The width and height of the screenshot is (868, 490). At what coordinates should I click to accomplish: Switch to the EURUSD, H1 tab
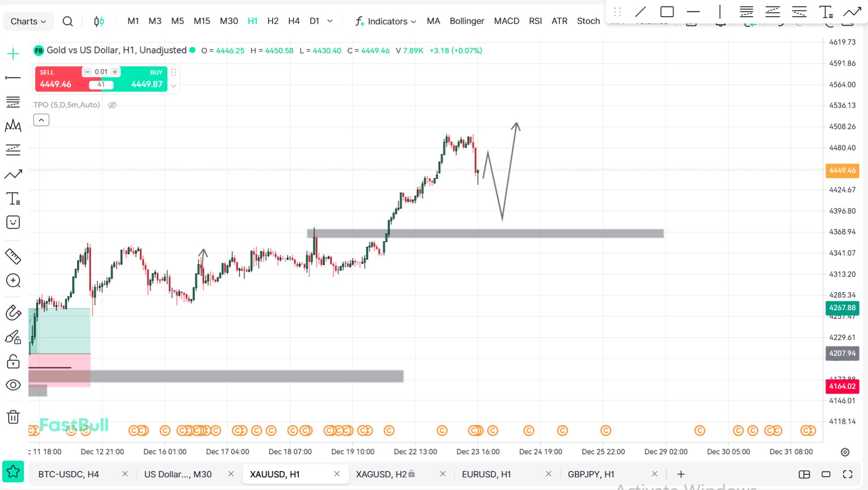(486, 474)
